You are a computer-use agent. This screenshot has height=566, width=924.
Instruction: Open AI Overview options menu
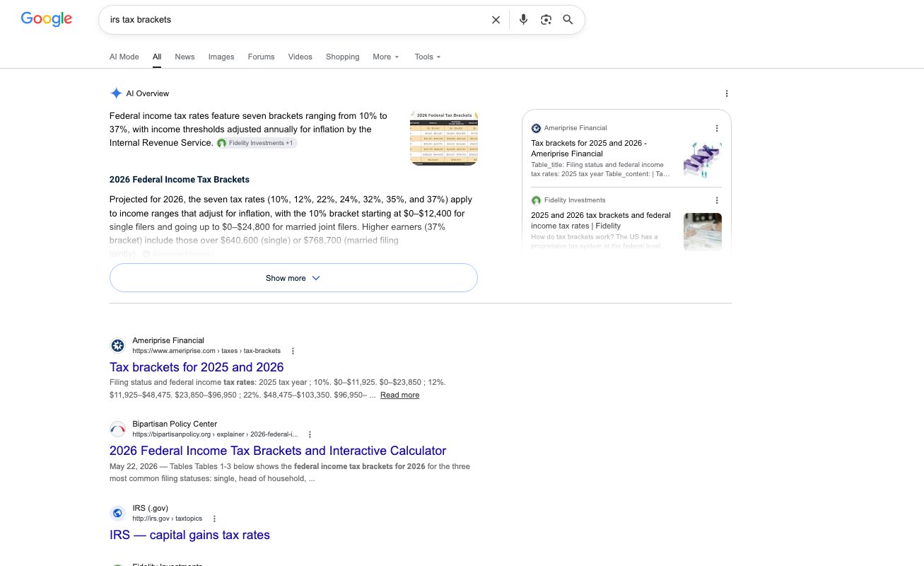click(727, 93)
